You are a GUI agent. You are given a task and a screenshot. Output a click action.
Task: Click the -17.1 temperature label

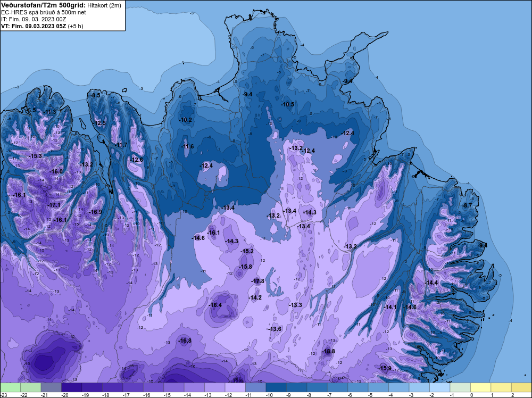[54, 205]
